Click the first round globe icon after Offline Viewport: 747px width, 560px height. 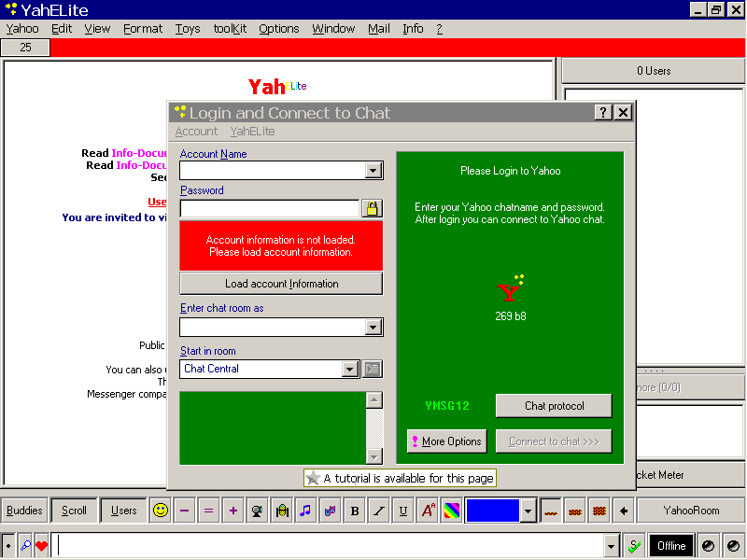click(709, 546)
